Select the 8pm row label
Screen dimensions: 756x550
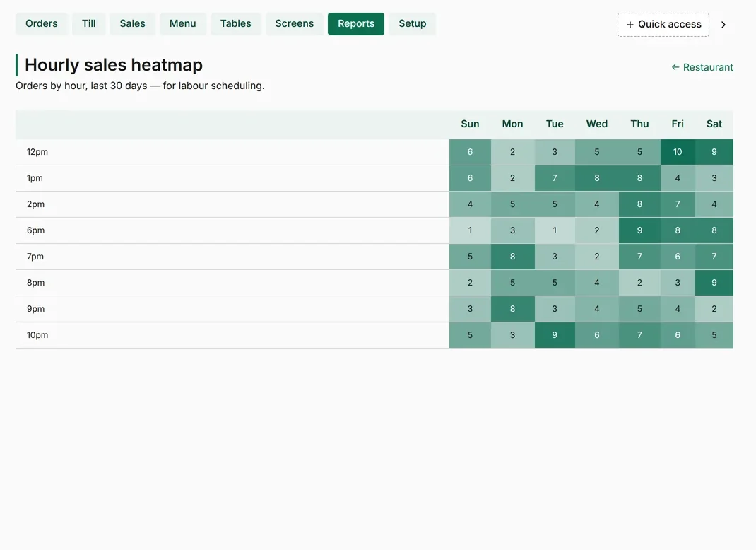coord(35,283)
